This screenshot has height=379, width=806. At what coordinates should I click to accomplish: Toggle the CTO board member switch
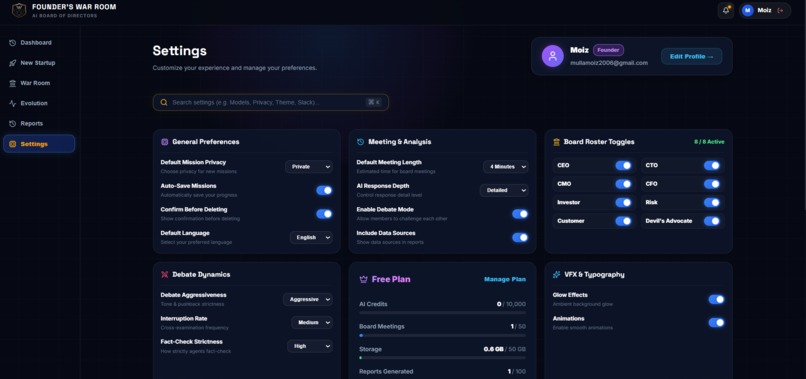(711, 166)
